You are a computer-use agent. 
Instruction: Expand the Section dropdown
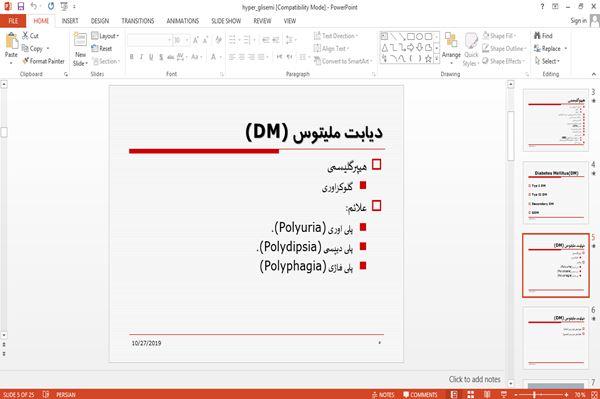pos(106,61)
